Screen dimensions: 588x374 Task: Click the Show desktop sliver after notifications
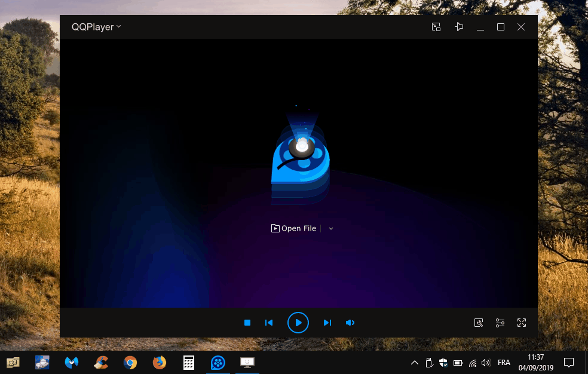[x=586, y=363]
